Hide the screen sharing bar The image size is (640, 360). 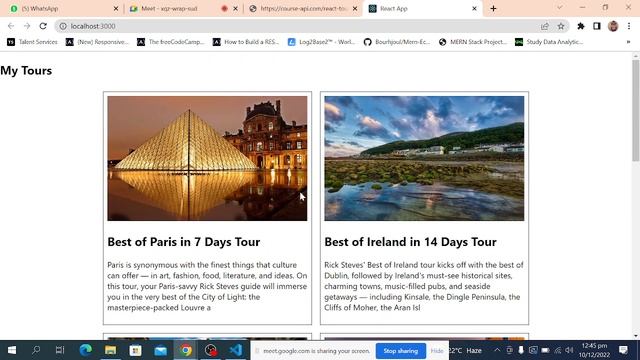click(x=437, y=351)
